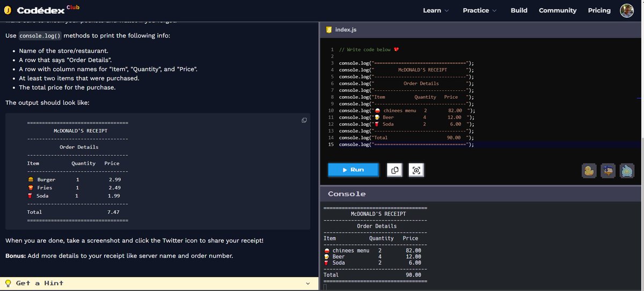Place the cursor on editor line 15
This screenshot has height=291, width=644.
click(x=406, y=144)
